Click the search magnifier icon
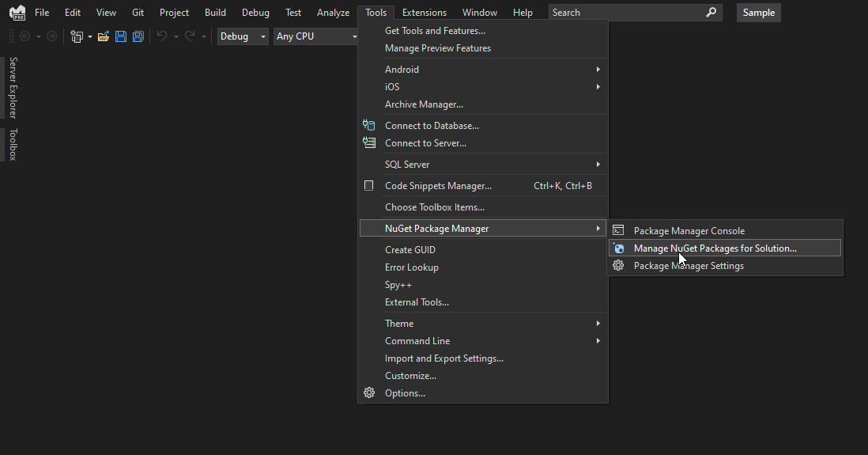 click(x=711, y=12)
